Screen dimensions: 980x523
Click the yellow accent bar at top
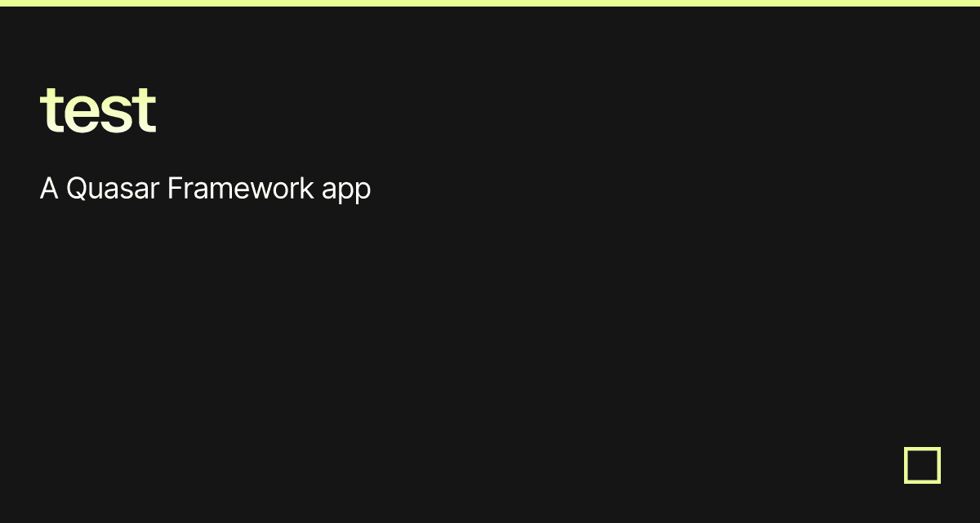(x=490, y=2)
